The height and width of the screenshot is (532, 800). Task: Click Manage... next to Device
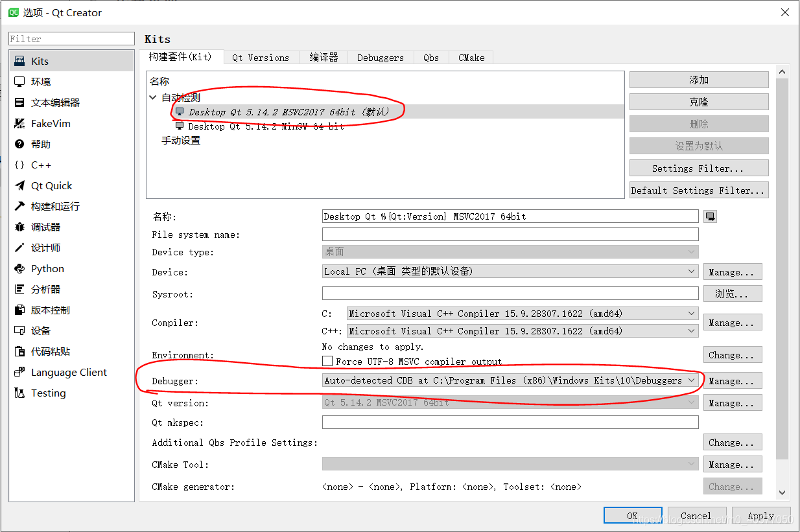pyautogui.click(x=733, y=272)
